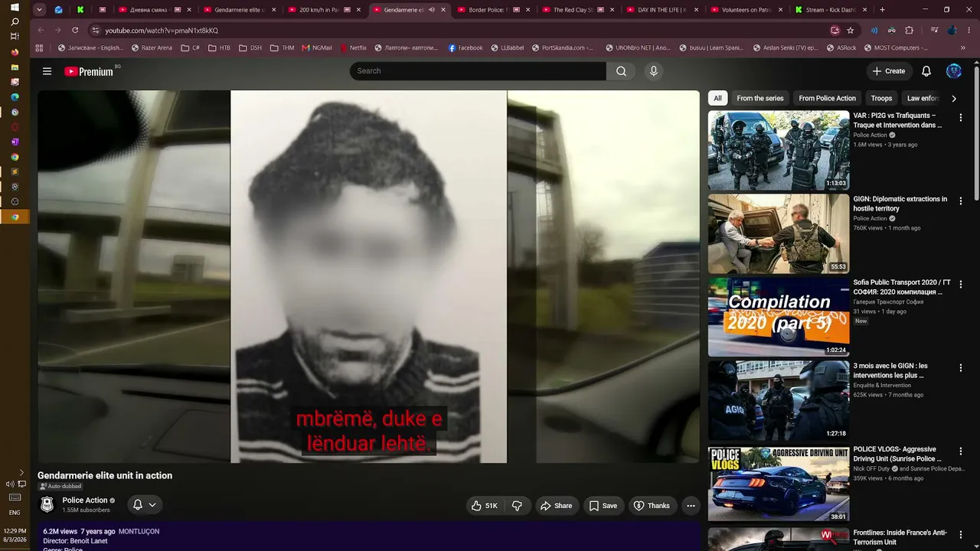This screenshot has height=551, width=980.
Task: Open options for Sofia Public Transport video
Action: (961, 284)
